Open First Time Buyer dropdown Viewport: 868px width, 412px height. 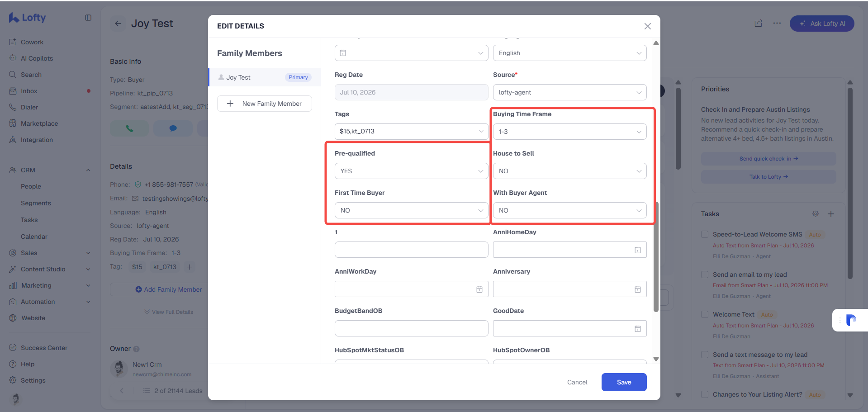(411, 210)
